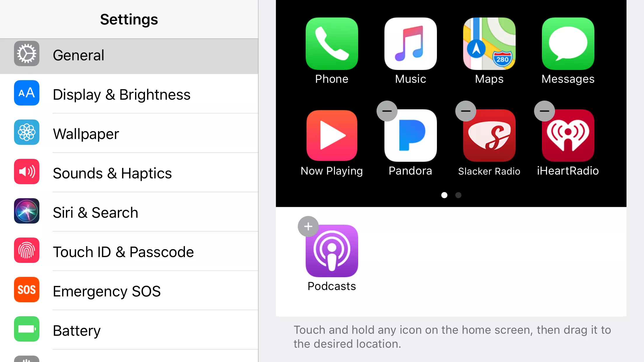Navigate to second CarPlay page dot
Viewport: 644px width, 362px height.
tap(458, 194)
